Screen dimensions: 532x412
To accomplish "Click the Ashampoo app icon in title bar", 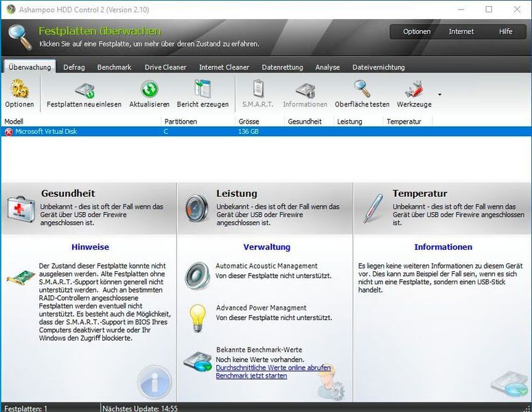I will tap(11, 10).
